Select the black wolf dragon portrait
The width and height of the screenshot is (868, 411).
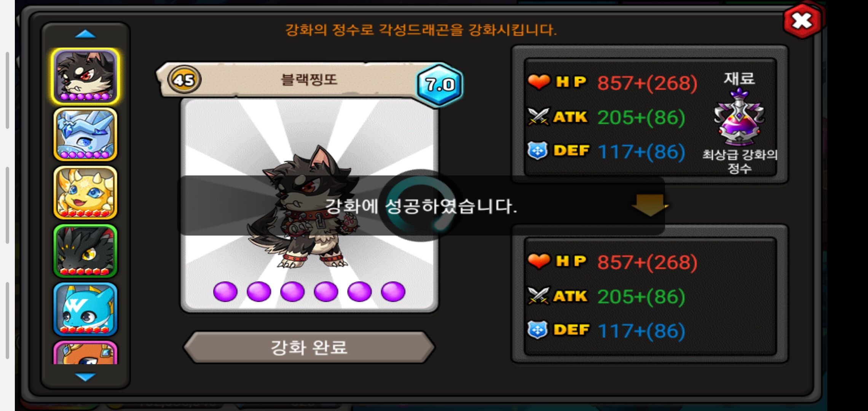click(x=85, y=76)
